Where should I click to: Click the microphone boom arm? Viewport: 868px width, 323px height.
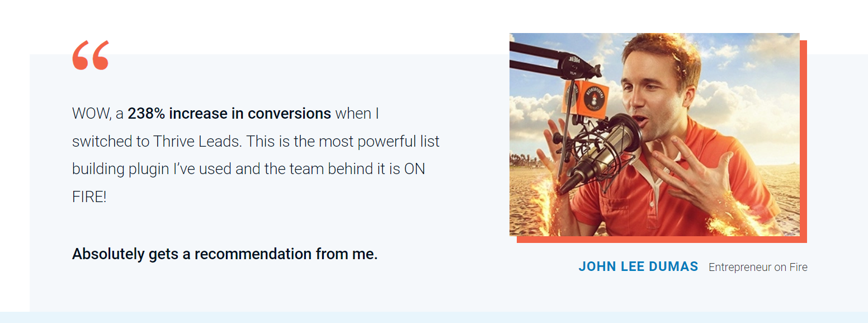tap(554, 60)
